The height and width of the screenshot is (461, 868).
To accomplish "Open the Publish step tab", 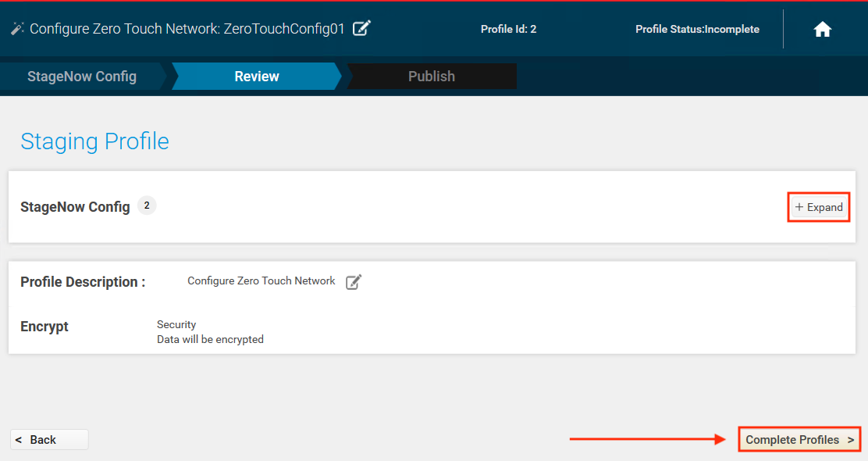I will click(432, 77).
